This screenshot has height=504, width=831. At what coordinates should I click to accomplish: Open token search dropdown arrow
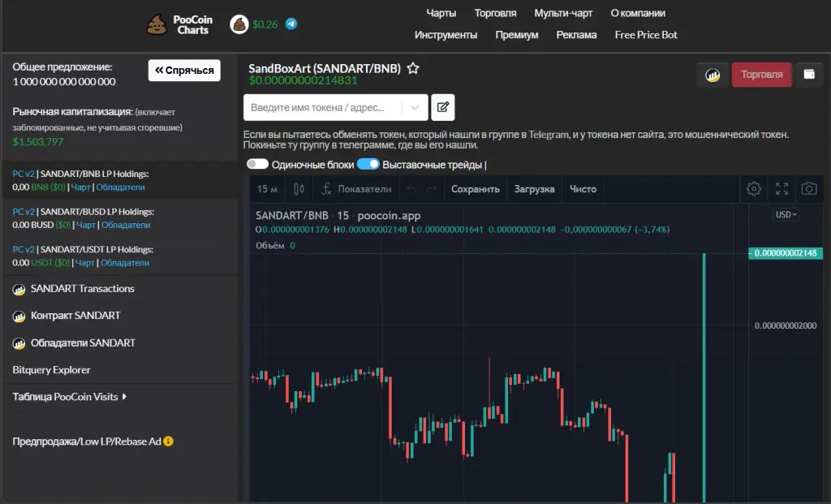[x=415, y=108]
